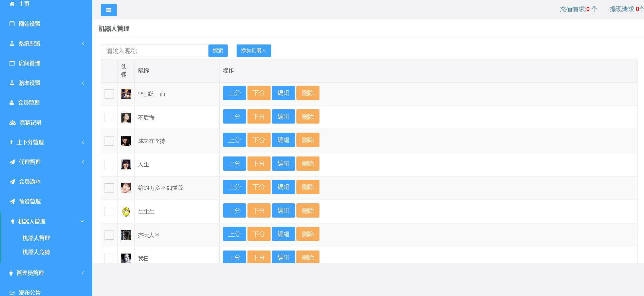Click the home icon beside 主页
This screenshot has height=296, width=644.
point(12,4)
